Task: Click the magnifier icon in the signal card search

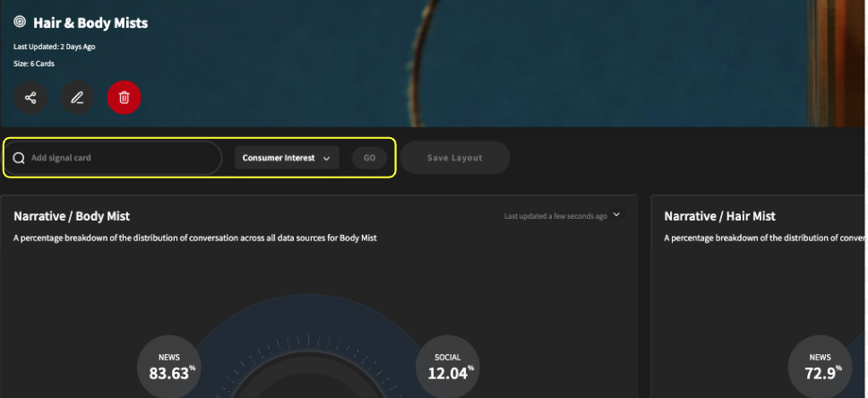Action: [19, 158]
